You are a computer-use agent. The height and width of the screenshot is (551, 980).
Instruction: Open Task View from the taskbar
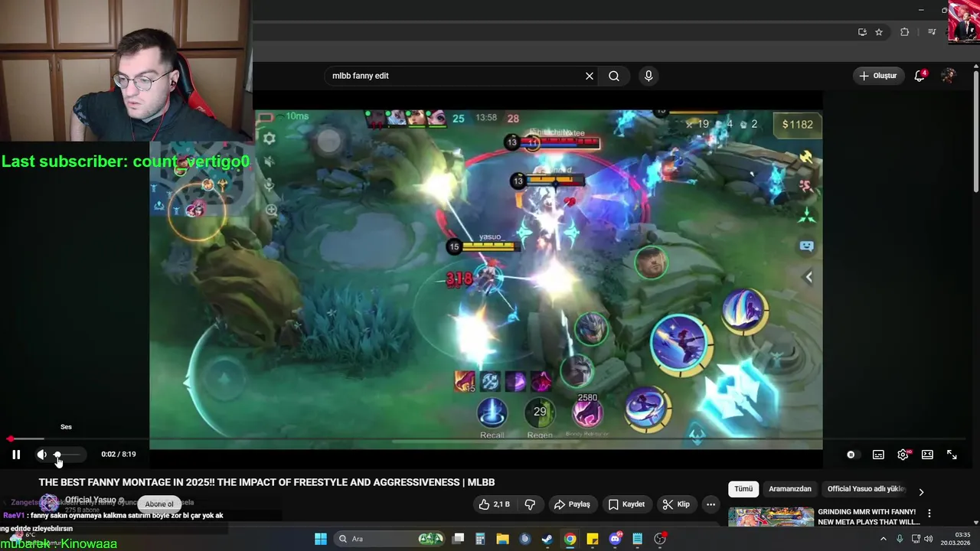click(x=458, y=539)
